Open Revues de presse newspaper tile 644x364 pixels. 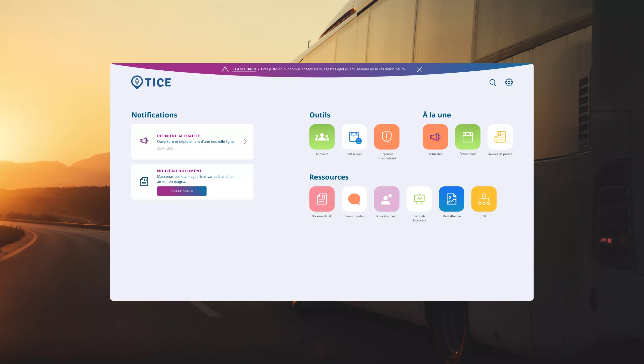(x=500, y=137)
